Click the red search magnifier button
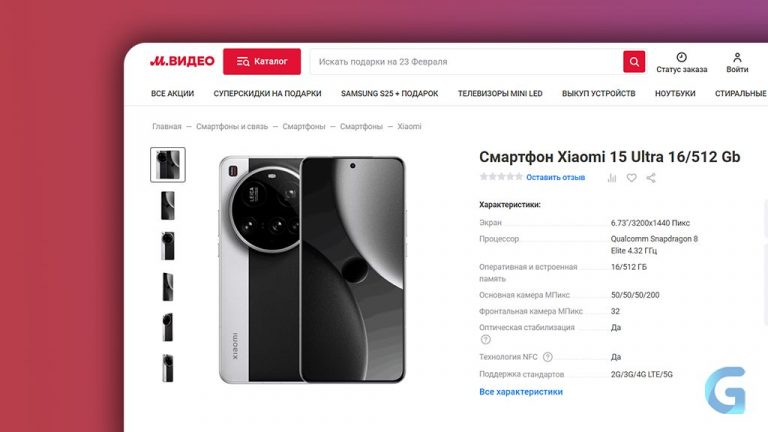Viewport: 768px width, 432px height. (x=634, y=62)
